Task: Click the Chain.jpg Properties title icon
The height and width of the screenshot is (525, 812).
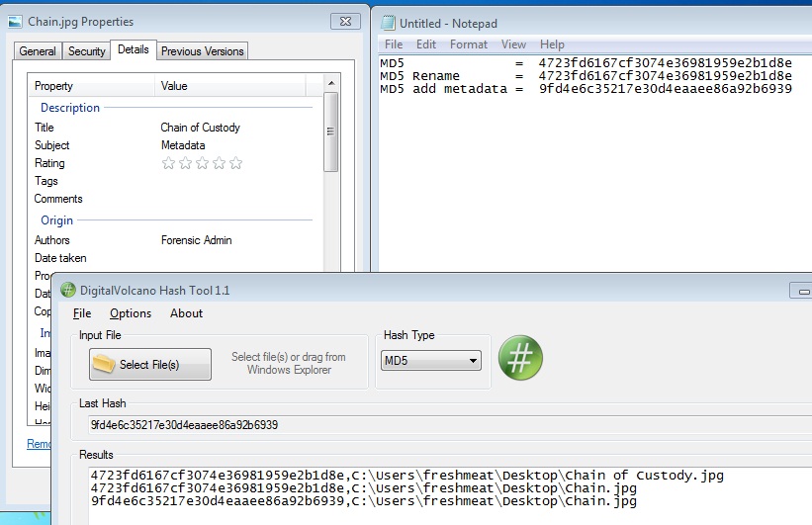Action: pos(16,22)
